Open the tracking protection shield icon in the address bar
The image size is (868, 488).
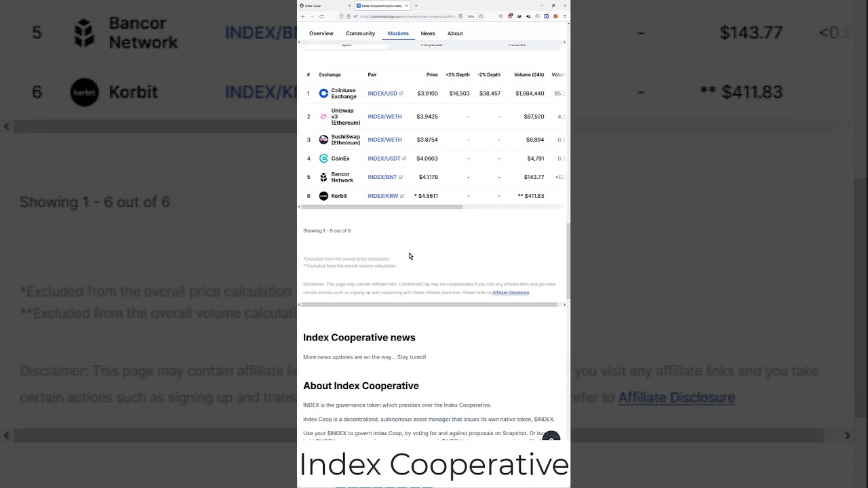pos(341,16)
